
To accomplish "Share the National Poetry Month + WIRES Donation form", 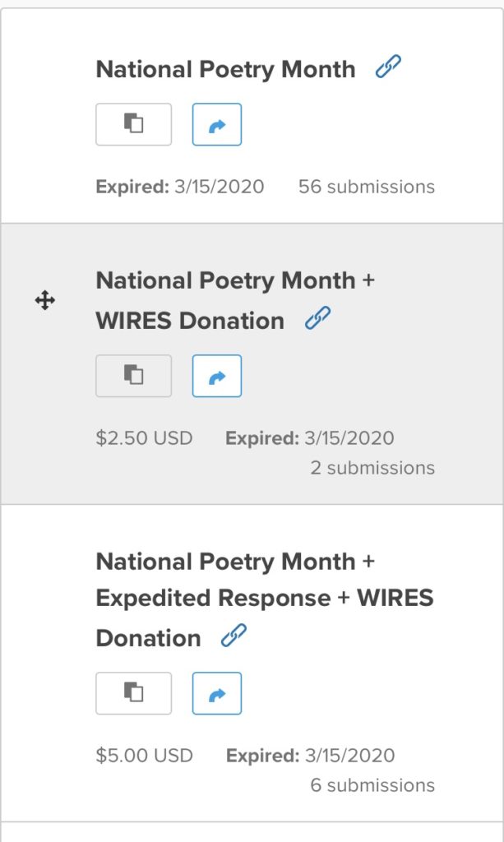I will pyautogui.click(x=216, y=376).
